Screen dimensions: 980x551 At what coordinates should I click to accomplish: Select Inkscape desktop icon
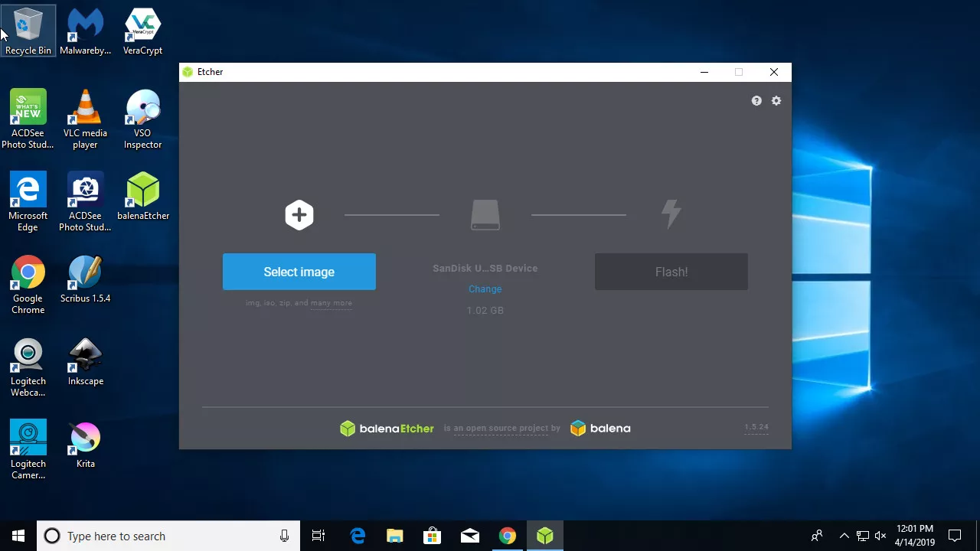pos(86,362)
